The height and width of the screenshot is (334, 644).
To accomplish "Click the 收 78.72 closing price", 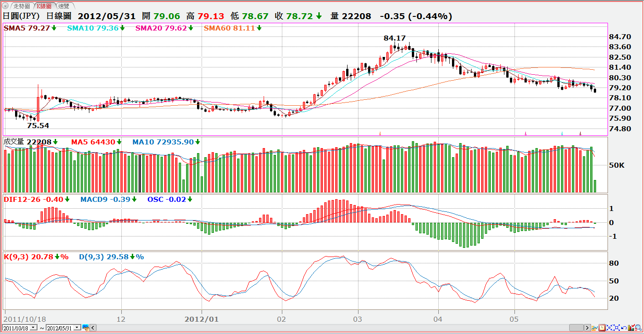I will 294,16.
